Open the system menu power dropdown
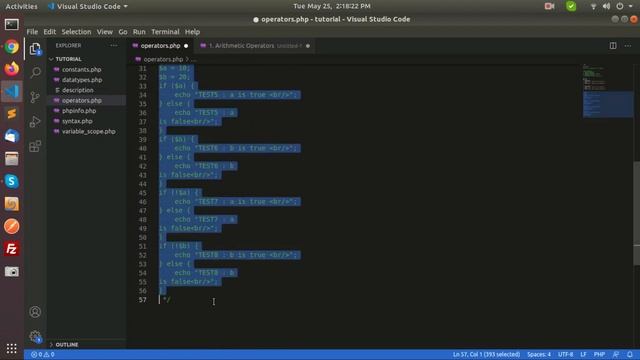 click(x=625, y=6)
